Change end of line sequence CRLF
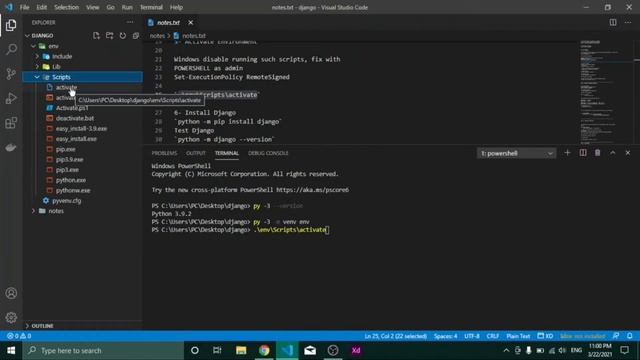Screen dimensions: 640x360 pos(493,336)
